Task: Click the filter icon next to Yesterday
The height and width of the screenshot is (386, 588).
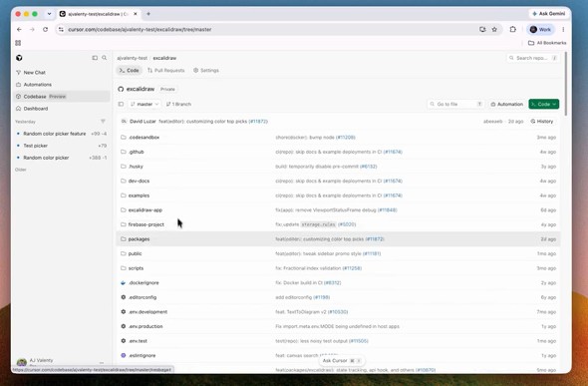Action: [103, 122]
